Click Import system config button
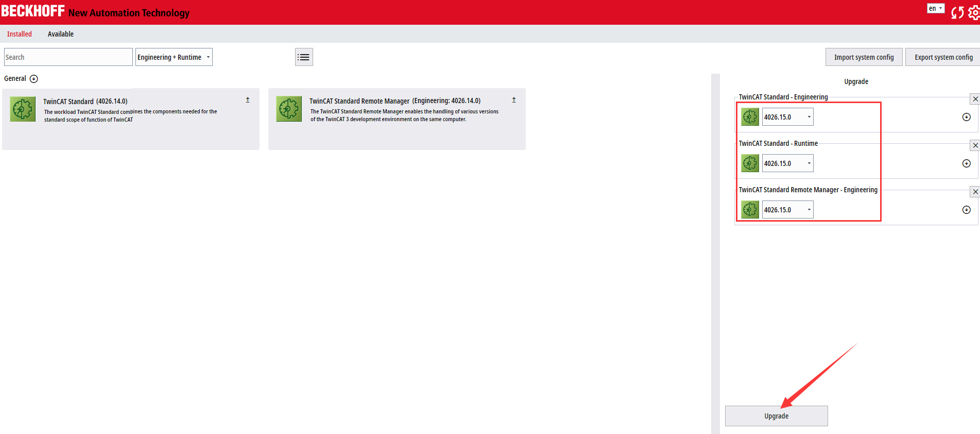Screen dimensions: 980x434 pyautogui.click(x=864, y=57)
